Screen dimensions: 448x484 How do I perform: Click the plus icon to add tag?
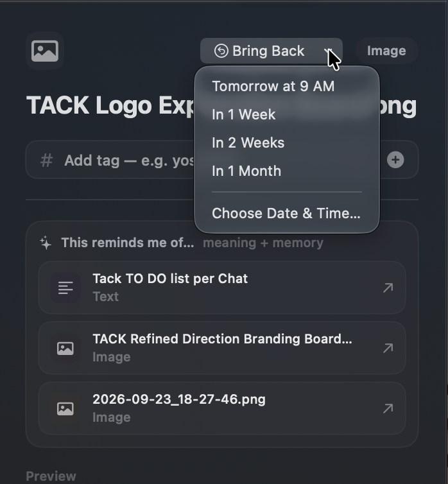[395, 160]
